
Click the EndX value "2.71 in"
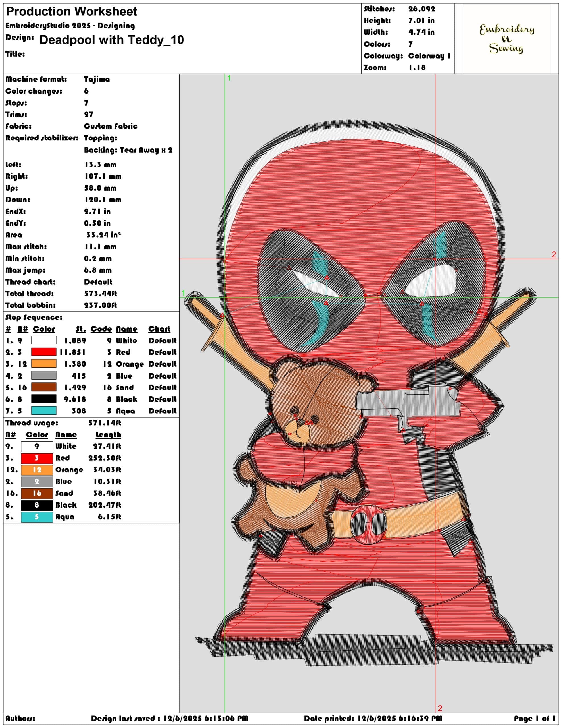97,212
